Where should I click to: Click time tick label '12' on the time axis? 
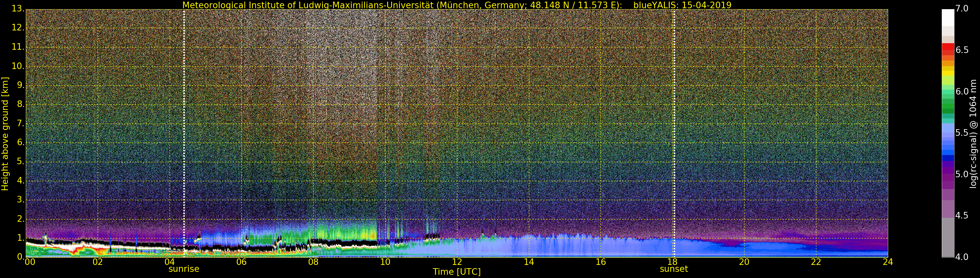click(457, 262)
